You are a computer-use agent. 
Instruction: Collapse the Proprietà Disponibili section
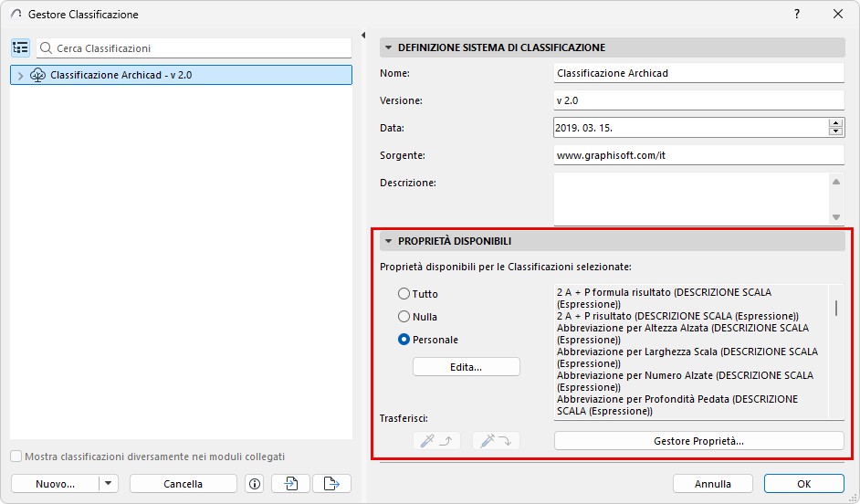point(388,241)
